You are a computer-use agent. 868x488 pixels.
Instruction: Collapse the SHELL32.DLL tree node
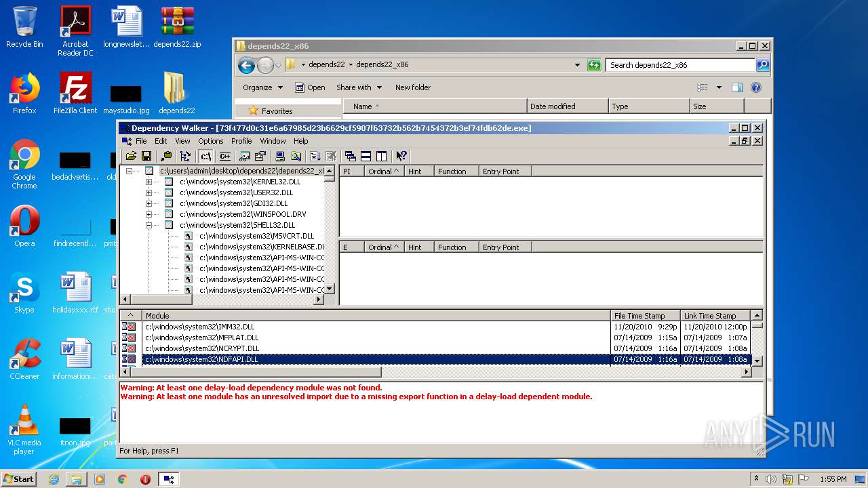pos(149,225)
